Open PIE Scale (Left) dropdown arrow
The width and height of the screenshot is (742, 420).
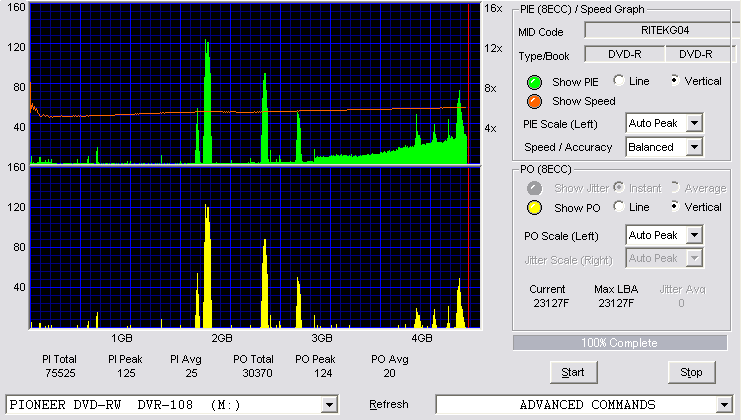click(694, 123)
